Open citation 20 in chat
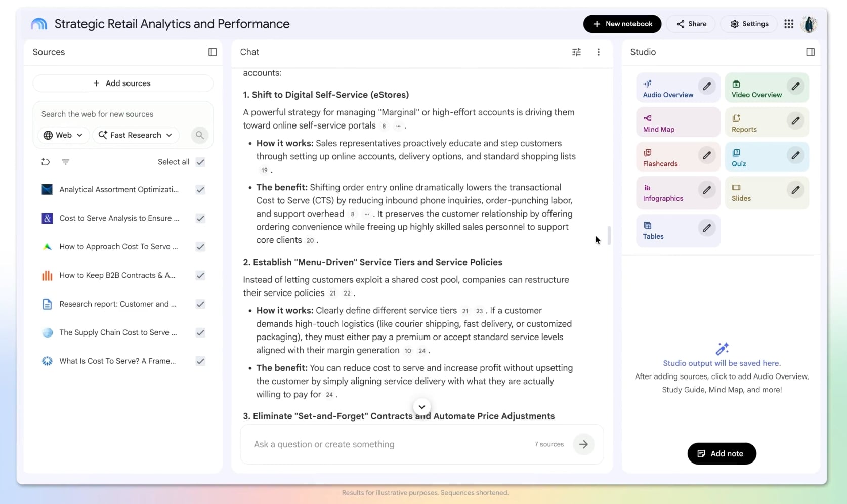 click(x=310, y=240)
